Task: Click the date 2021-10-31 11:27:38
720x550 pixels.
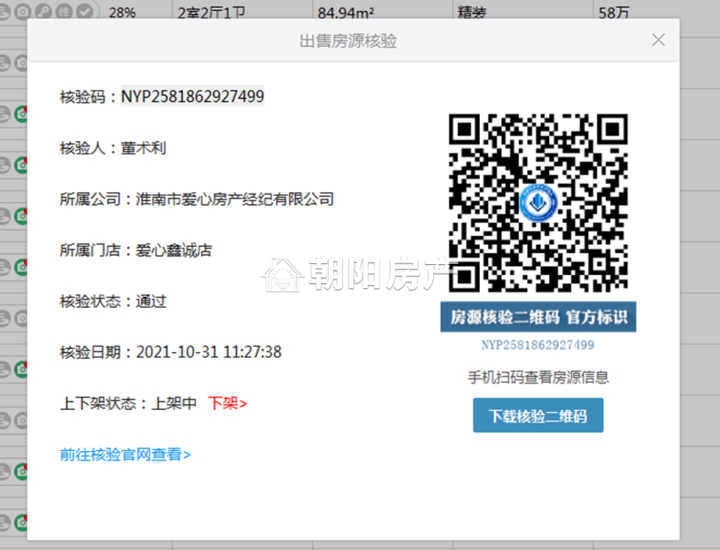Action: [x=209, y=352]
